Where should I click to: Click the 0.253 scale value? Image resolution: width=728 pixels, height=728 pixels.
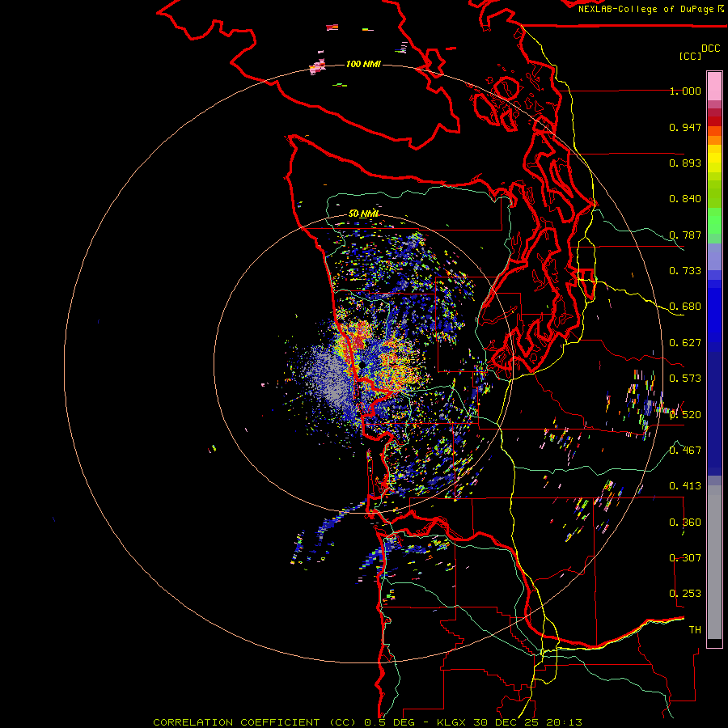coord(685,594)
